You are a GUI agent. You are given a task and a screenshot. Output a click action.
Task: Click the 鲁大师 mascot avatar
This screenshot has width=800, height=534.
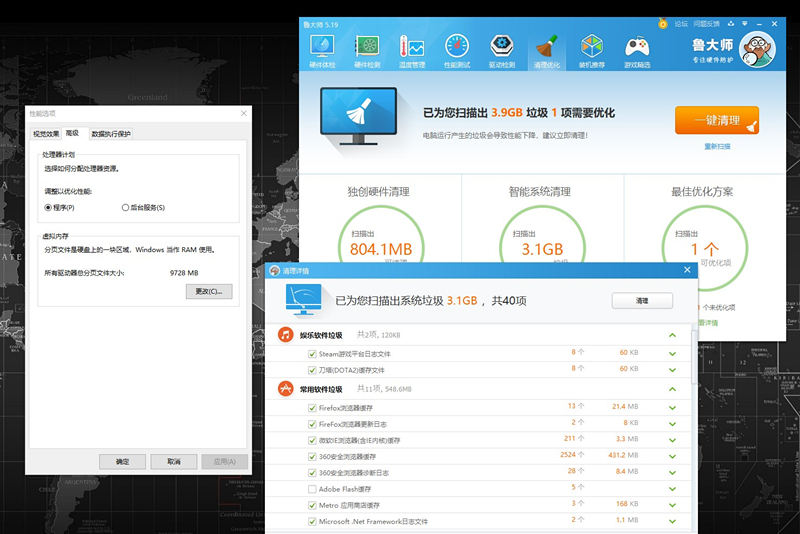tap(758, 49)
